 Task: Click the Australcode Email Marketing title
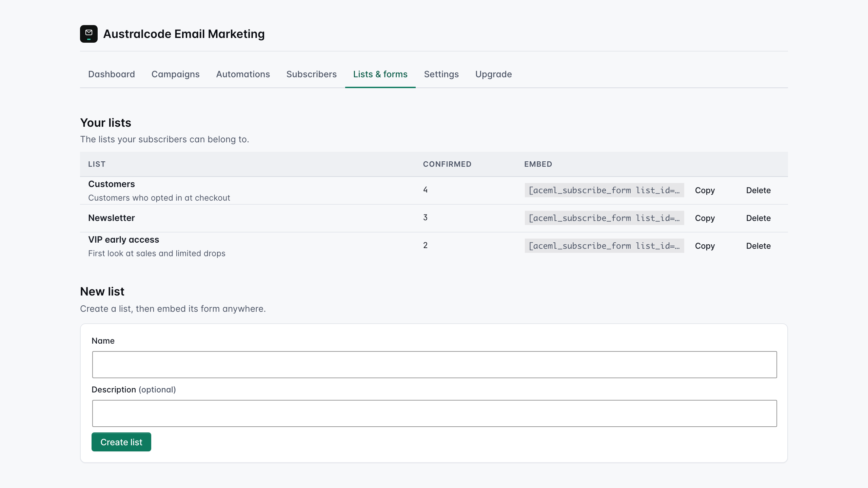[x=184, y=34]
